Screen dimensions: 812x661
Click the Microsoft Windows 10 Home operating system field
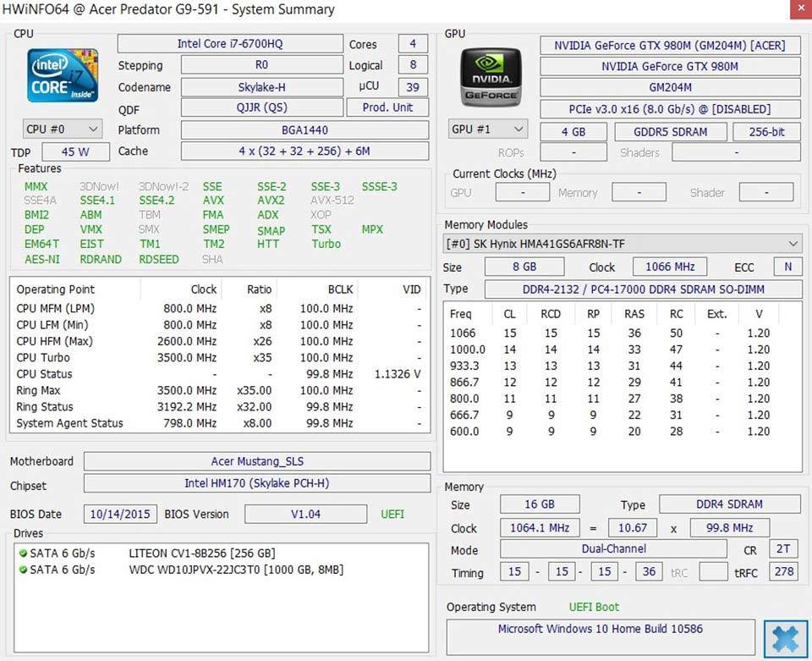[x=600, y=629]
